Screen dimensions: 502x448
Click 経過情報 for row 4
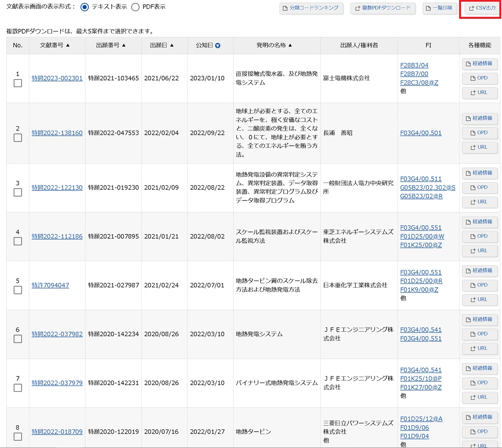click(x=479, y=222)
